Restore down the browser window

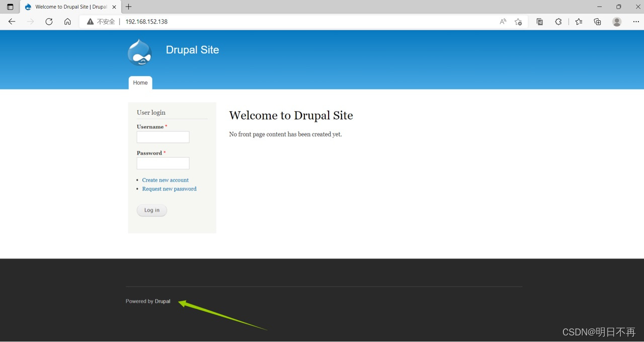coord(618,7)
